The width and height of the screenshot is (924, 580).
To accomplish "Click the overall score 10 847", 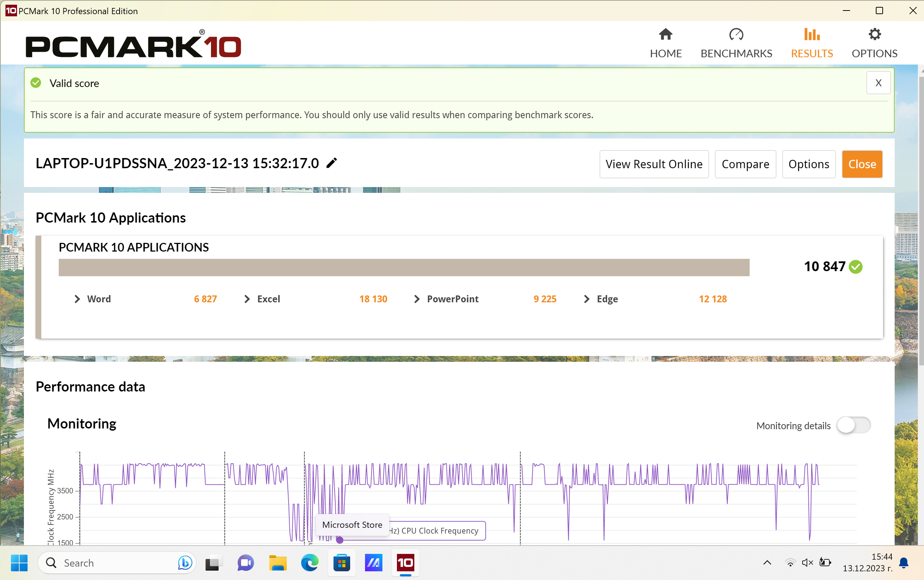I will pyautogui.click(x=824, y=266).
